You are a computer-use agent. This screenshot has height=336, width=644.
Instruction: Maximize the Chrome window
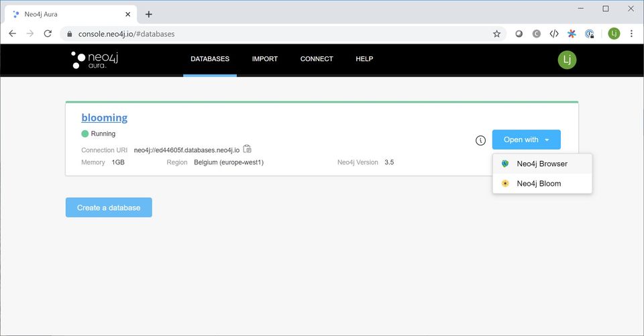point(606,9)
